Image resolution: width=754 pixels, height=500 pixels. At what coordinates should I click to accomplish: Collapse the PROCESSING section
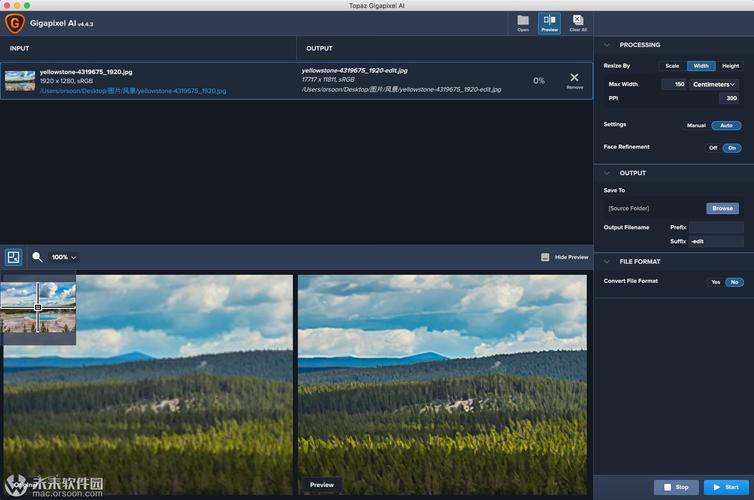point(607,45)
